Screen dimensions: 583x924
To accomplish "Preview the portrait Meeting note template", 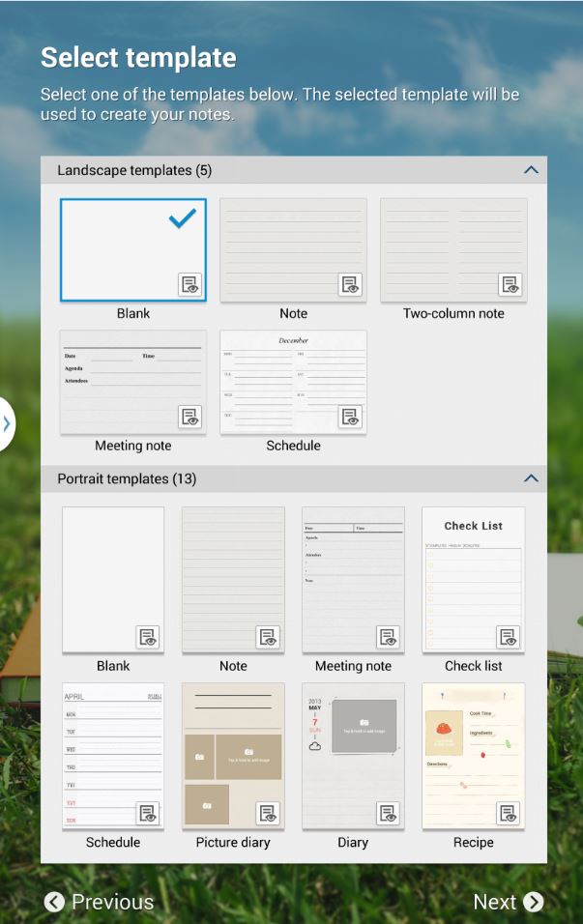I will tap(388, 637).
